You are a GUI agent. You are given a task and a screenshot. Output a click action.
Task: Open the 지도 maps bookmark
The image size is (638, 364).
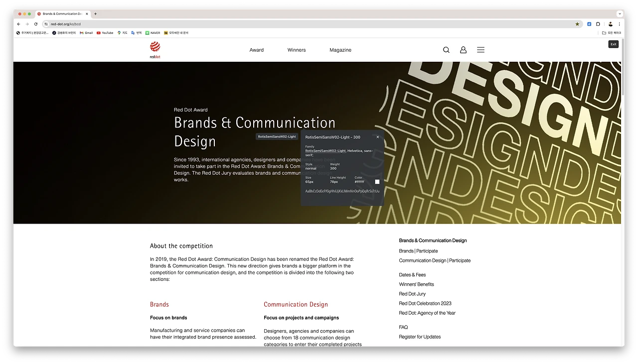click(123, 33)
